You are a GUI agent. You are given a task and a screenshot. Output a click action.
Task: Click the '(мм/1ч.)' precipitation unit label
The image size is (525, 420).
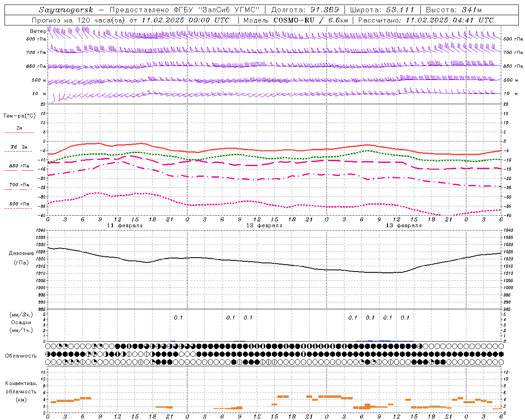[21, 330]
